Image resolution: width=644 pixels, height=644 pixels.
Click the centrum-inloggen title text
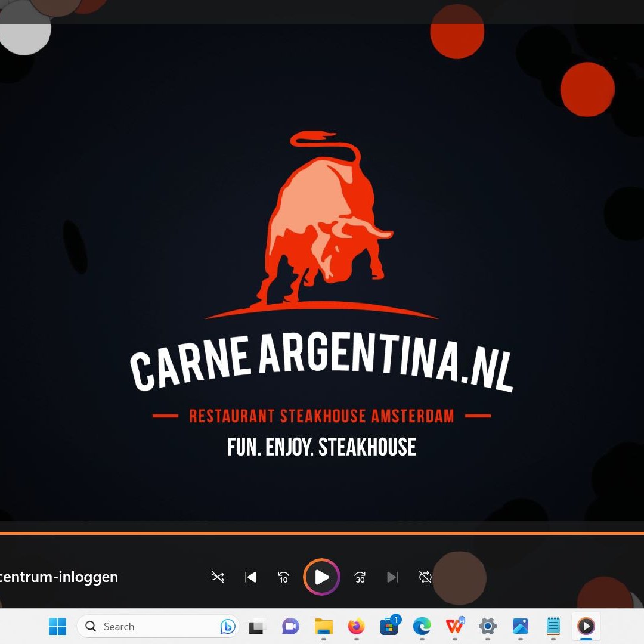coord(58,577)
